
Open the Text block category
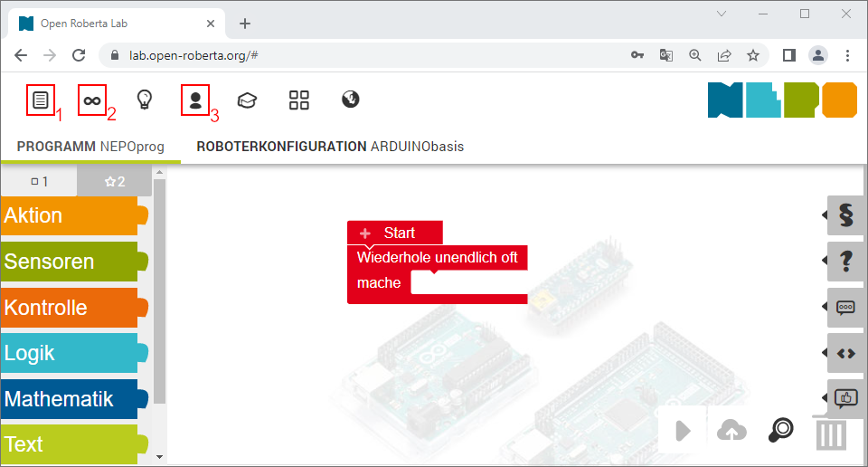74,444
